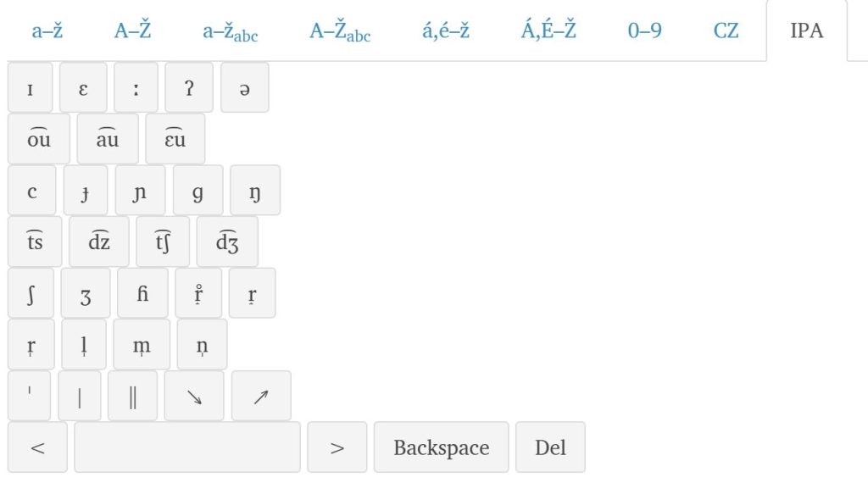Click the Backspace button
This screenshot has height=483, width=868.
(x=441, y=447)
